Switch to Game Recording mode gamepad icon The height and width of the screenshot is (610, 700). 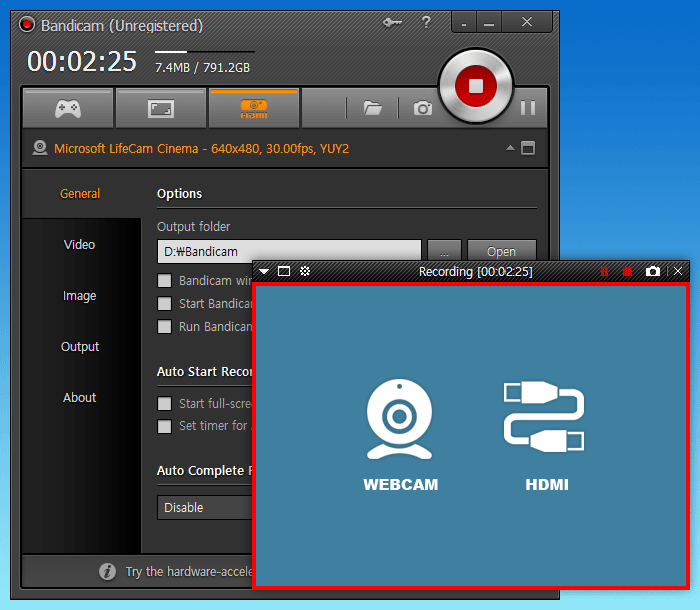(x=68, y=109)
